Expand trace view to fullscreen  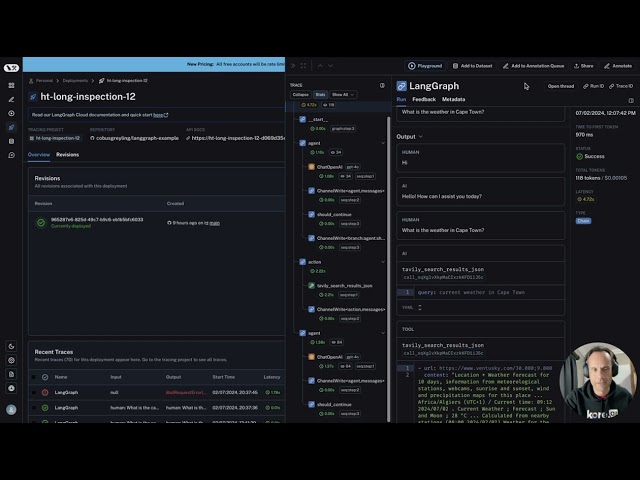(303, 66)
